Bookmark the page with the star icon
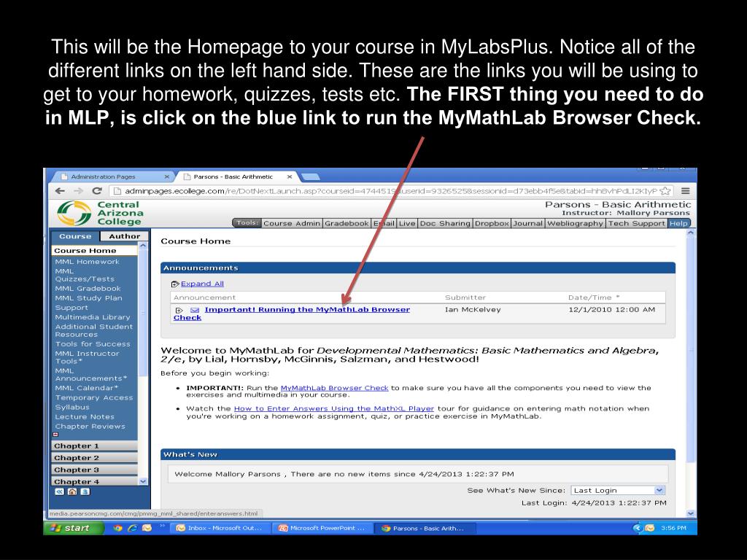747x560 pixels. 665,191
